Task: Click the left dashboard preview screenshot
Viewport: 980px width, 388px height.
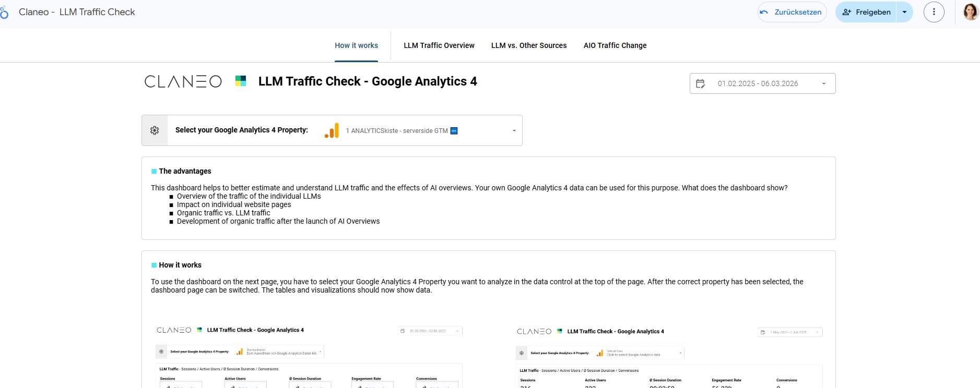Action: pos(308,355)
